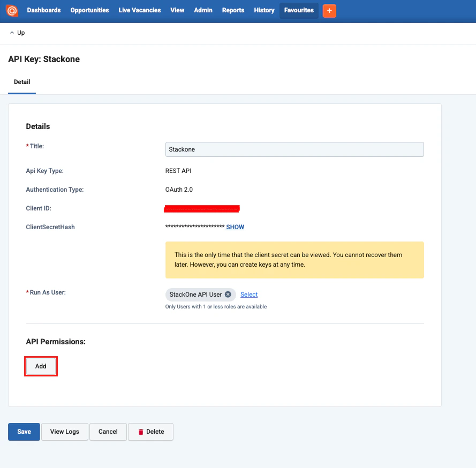The height and width of the screenshot is (468, 476).
Task: Open the View menu
Action: click(x=177, y=10)
